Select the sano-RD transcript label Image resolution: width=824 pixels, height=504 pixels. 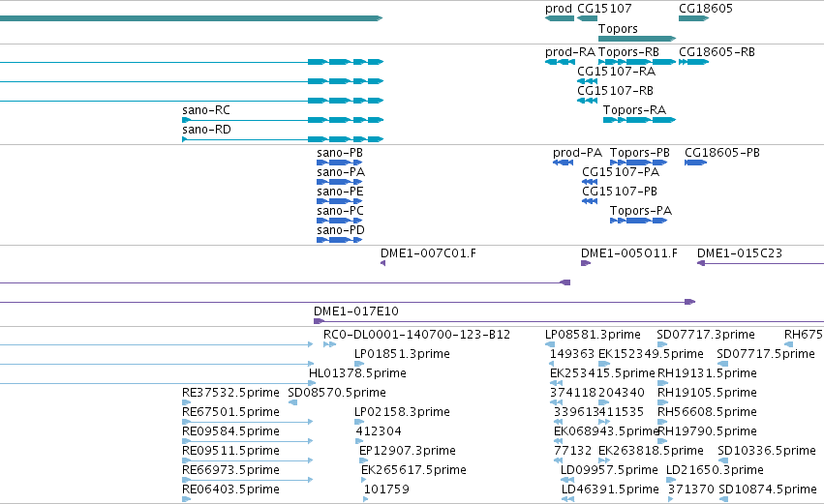pyautogui.click(x=206, y=130)
